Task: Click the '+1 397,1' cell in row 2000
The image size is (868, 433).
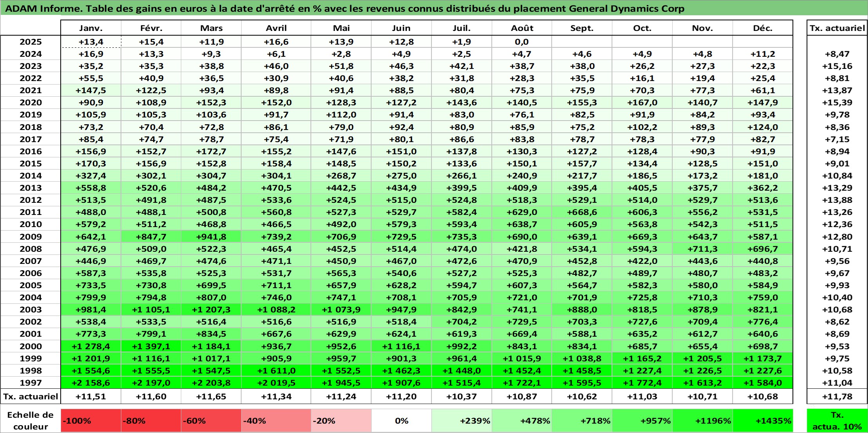Action: click(x=151, y=346)
